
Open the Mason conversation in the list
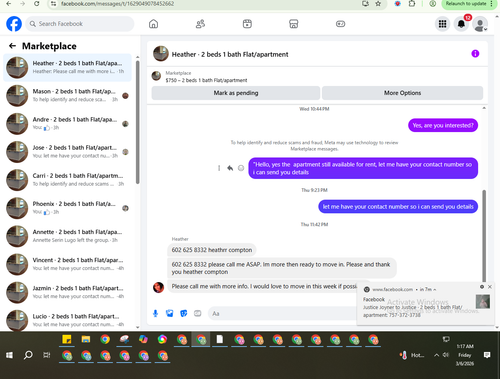[68, 96]
